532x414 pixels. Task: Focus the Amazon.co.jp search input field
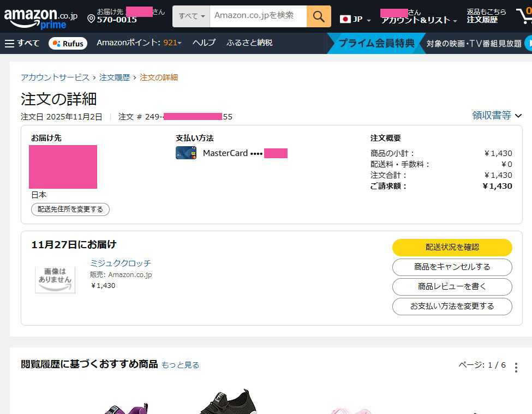click(258, 16)
